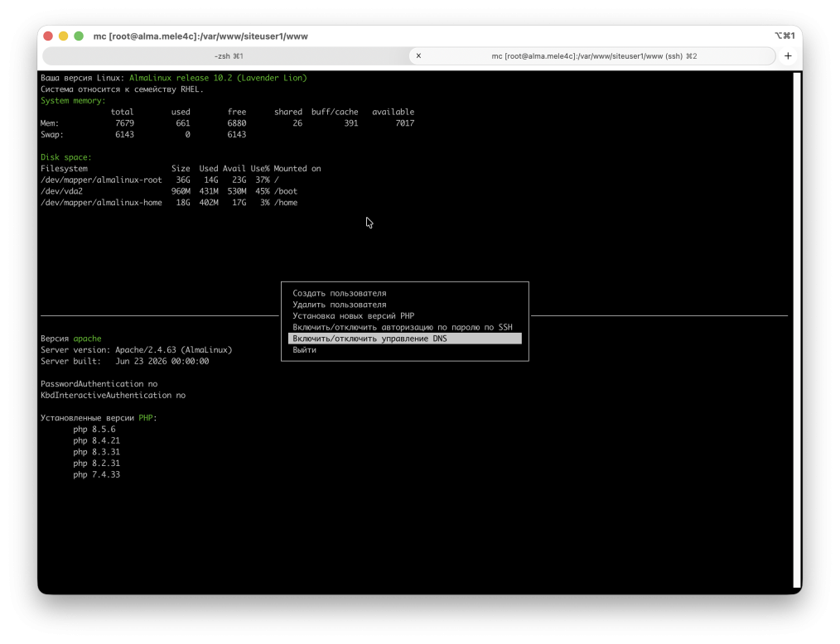Click the '/home' mount point
840x644 pixels.
pyautogui.click(x=286, y=202)
